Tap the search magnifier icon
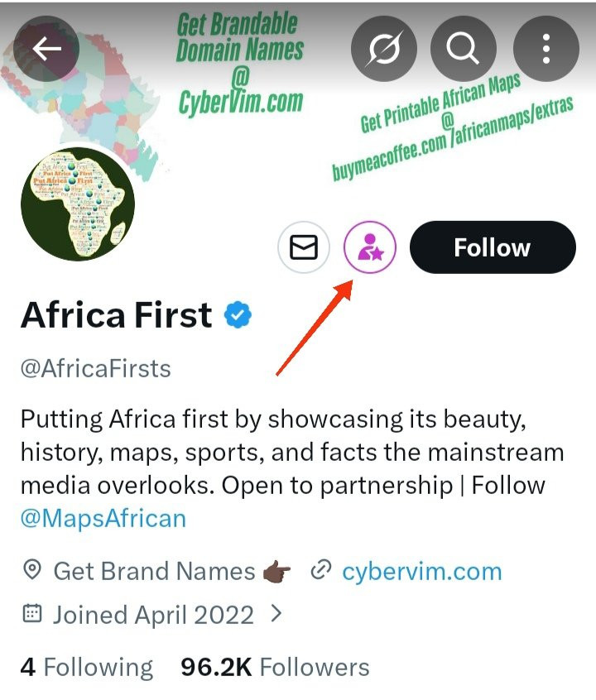Image resolution: width=596 pixels, height=700 pixels. point(464,49)
